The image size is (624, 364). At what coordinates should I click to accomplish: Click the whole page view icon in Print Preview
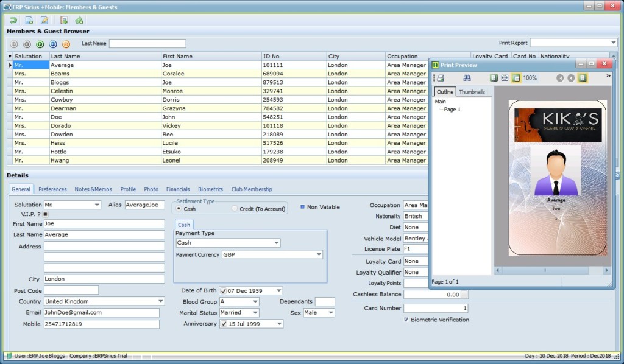[494, 78]
